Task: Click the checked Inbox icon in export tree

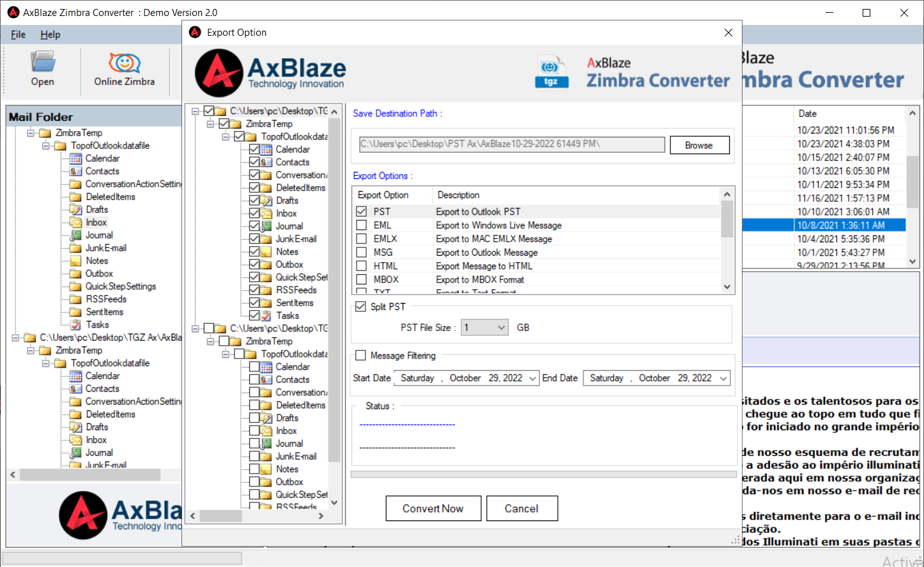Action: (x=266, y=214)
